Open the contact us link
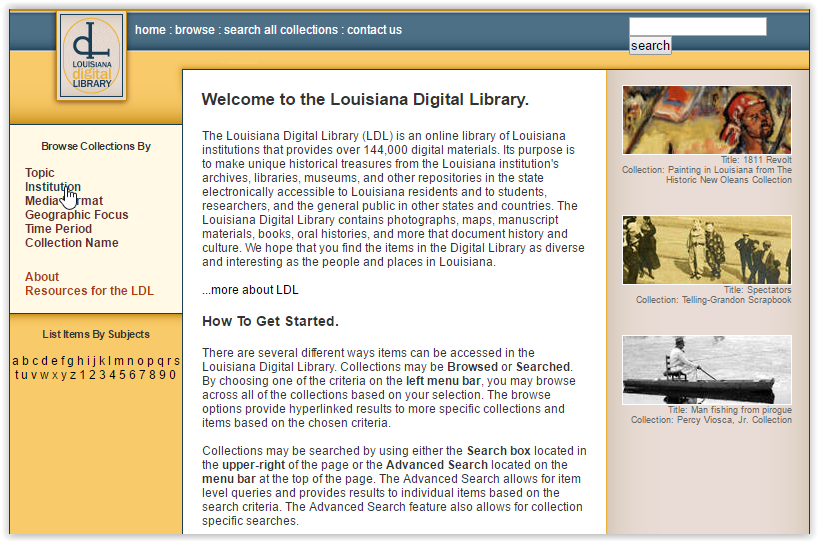The image size is (818, 542). click(375, 30)
